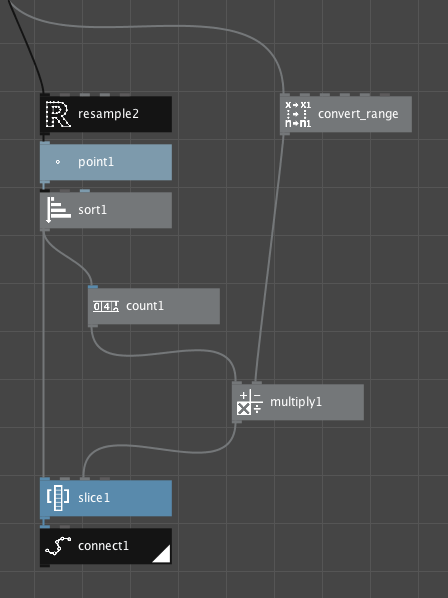Select the sort1 node label

tap(92, 210)
